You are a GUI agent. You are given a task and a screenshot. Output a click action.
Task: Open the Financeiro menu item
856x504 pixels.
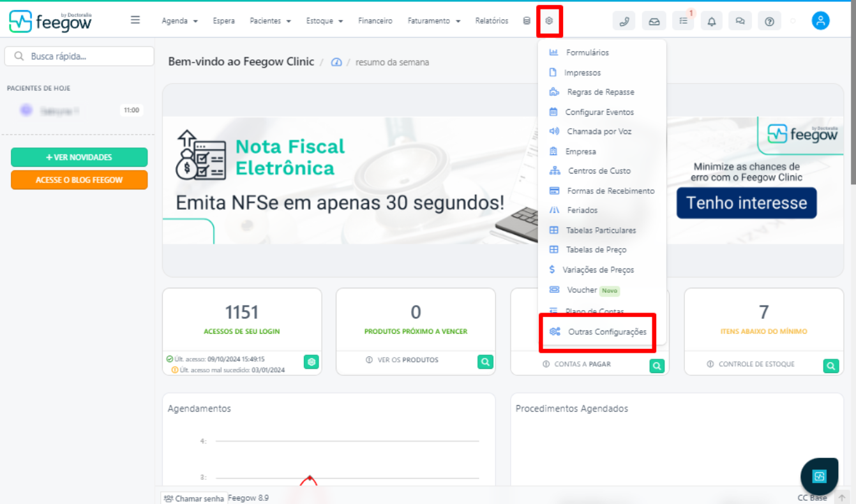pos(375,21)
